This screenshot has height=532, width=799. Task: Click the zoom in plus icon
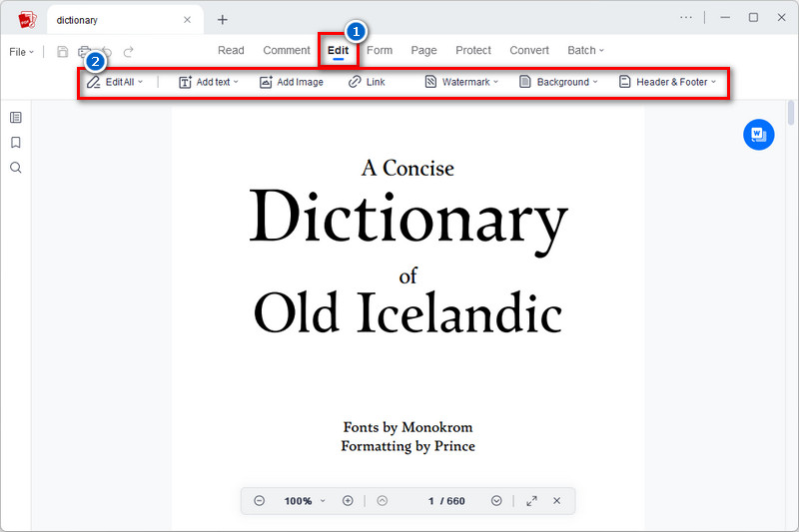point(348,501)
